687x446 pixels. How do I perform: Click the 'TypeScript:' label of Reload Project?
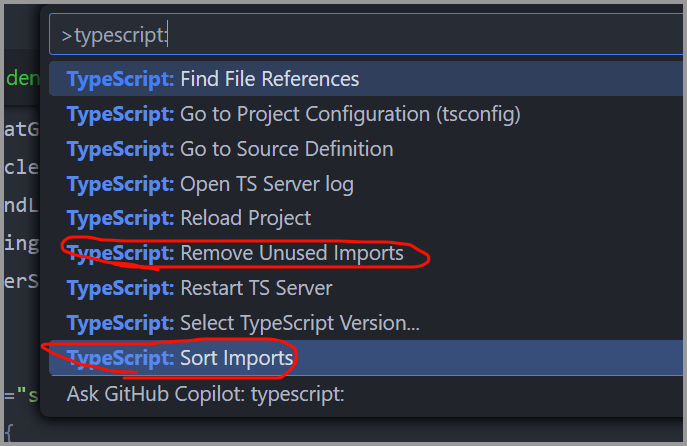(120, 219)
